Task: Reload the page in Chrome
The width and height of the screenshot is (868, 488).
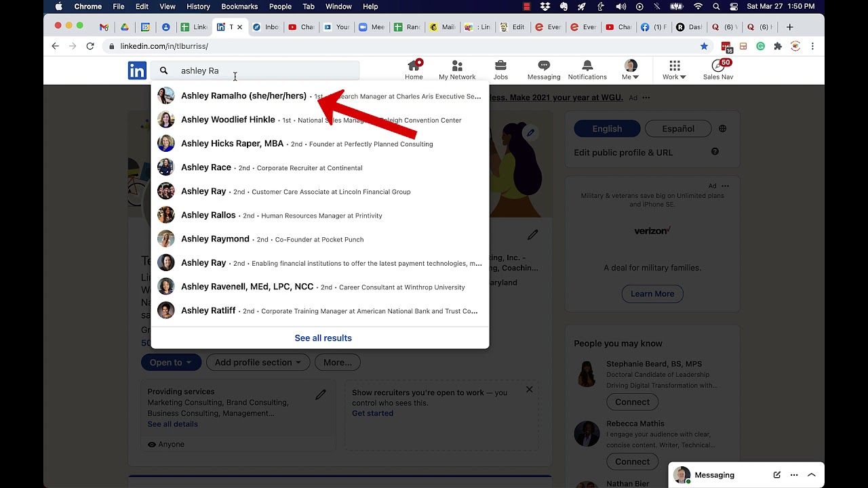Action: point(90,46)
